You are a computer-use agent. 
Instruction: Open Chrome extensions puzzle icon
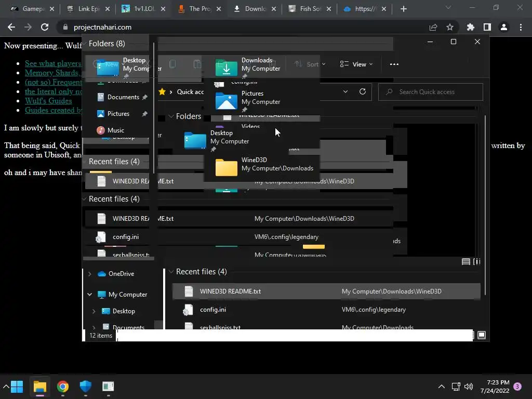(x=470, y=27)
